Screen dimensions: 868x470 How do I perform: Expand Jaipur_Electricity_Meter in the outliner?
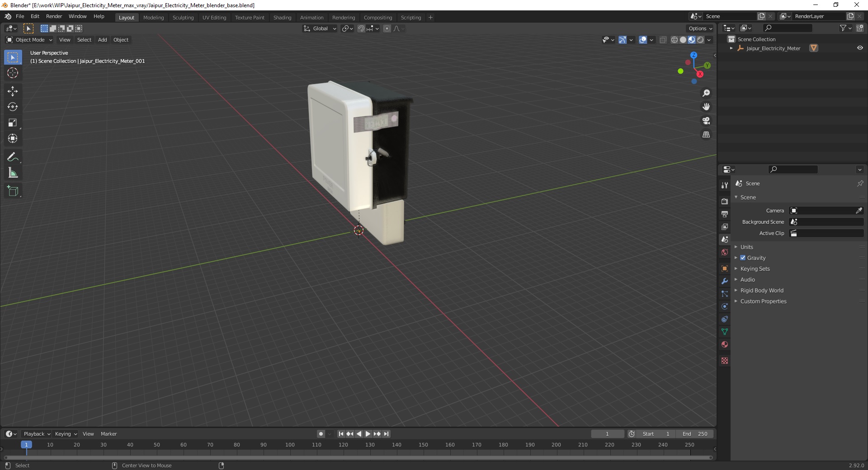coord(731,48)
